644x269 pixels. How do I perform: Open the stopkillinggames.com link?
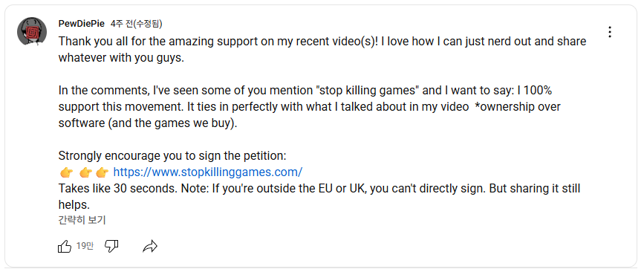[x=208, y=172]
